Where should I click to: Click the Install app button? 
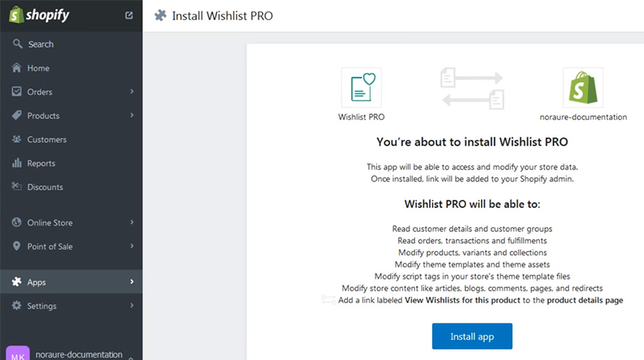(472, 336)
